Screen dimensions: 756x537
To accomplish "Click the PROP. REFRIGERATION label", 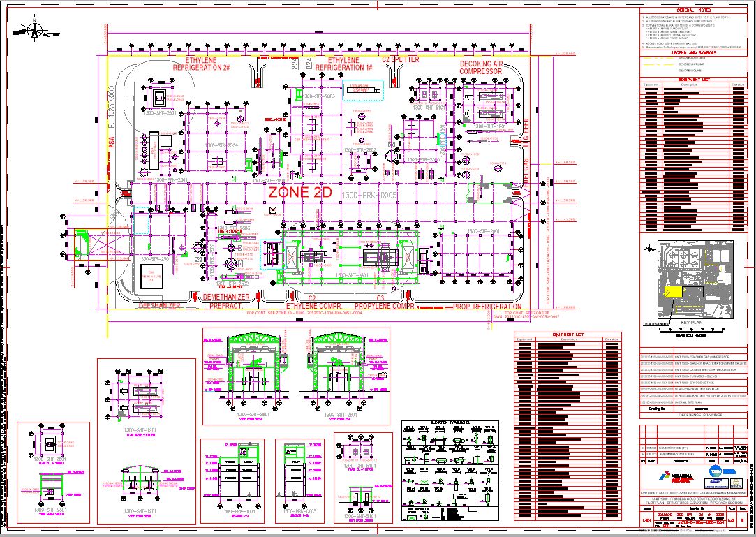I will [487, 307].
